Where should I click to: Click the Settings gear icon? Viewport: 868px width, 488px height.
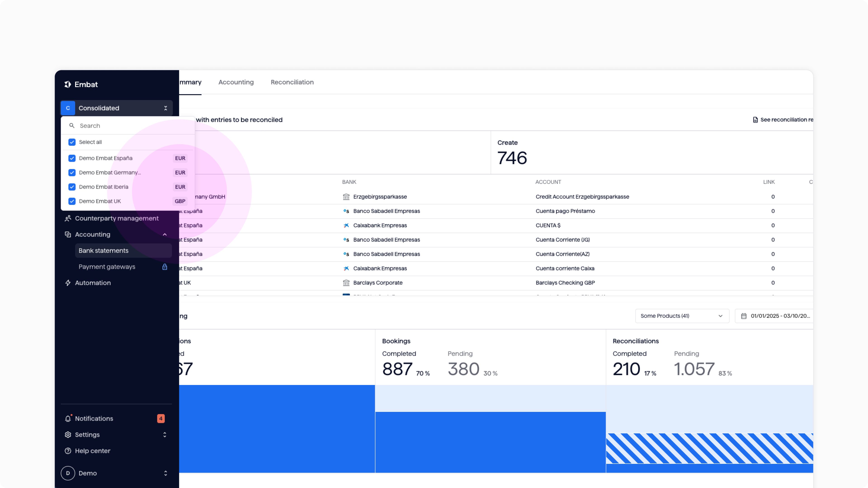(x=68, y=435)
